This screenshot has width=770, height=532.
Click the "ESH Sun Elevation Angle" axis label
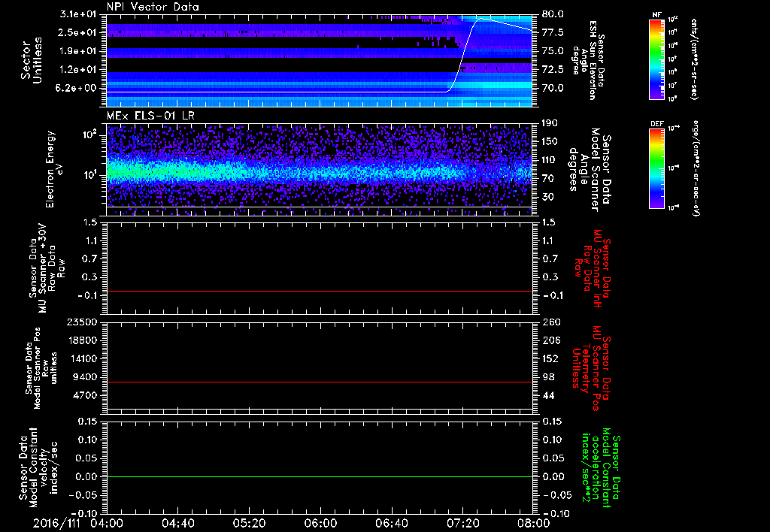(589, 60)
